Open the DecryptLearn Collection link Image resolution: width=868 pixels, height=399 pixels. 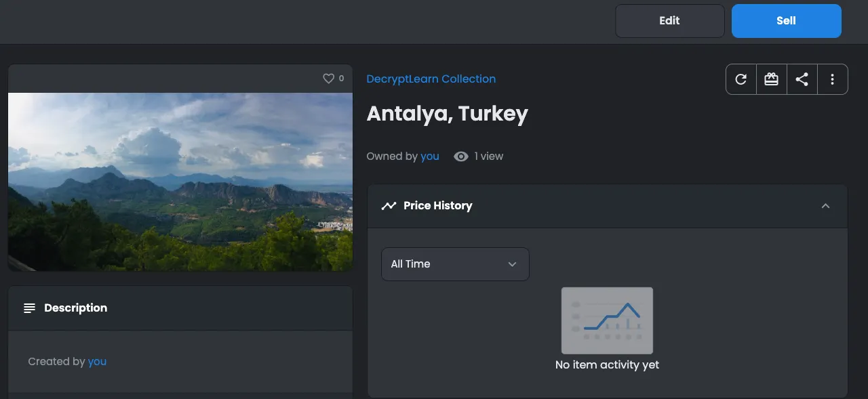431,79
